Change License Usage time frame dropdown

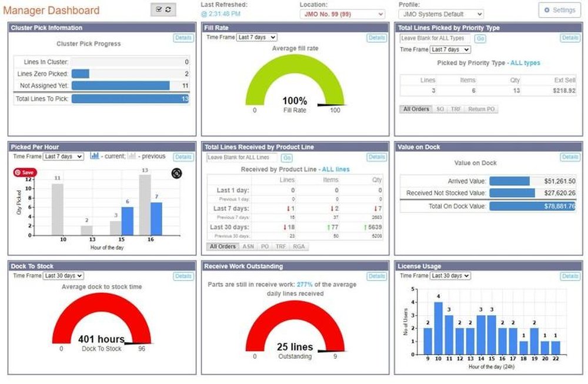pos(450,276)
